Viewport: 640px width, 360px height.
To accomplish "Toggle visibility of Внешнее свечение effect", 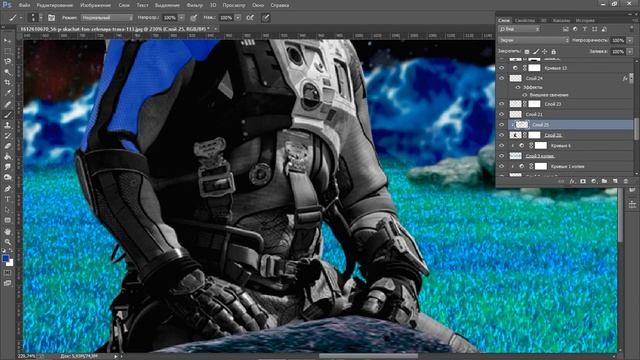I will pos(525,95).
